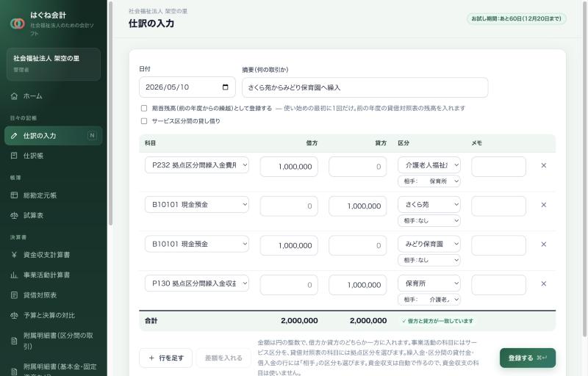Image resolution: width=588 pixels, height=376 pixels.
Task: Click the 附属明細書(区分間の取引) file icon
Action: click(14, 341)
